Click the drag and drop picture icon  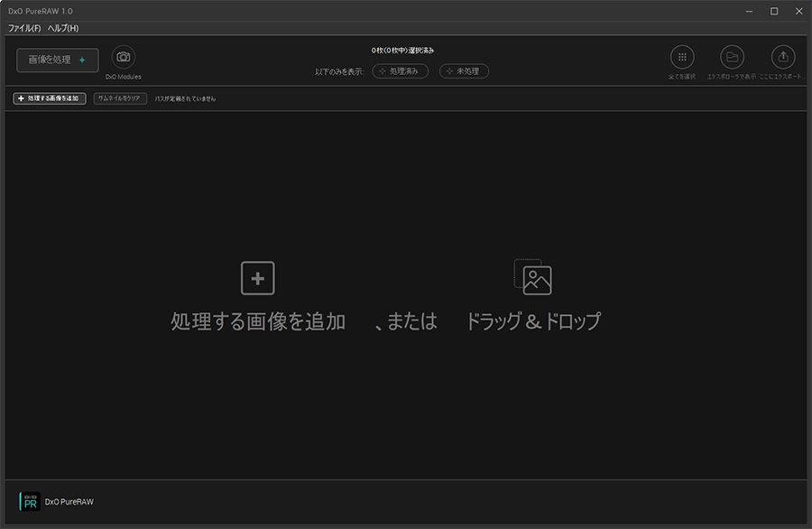(533, 277)
